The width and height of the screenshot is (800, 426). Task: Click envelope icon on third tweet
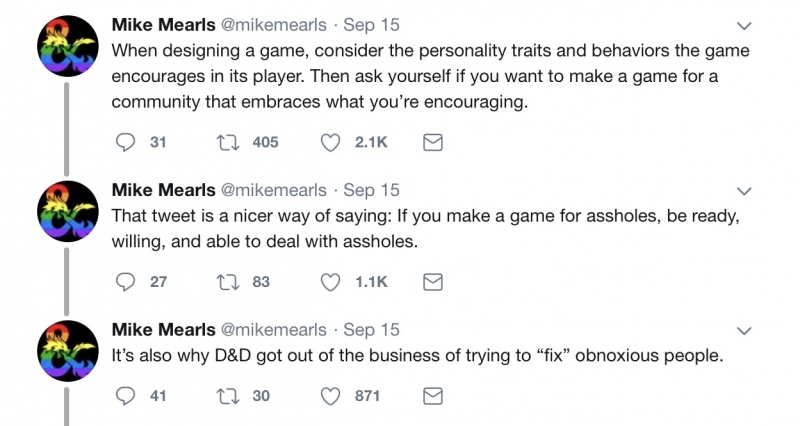433,396
